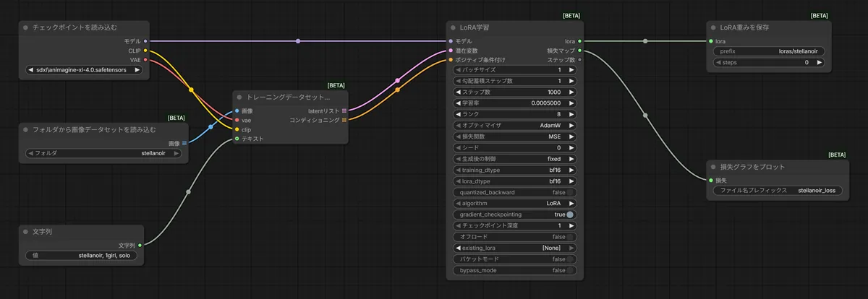
Task: Click the VAE output socket on checkpoint loader
Action: [x=145, y=60]
